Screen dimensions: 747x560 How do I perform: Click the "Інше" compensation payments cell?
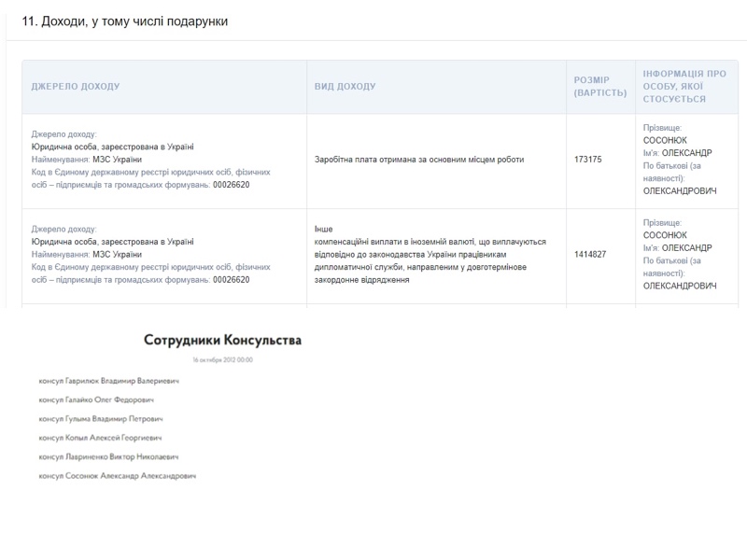click(430, 254)
